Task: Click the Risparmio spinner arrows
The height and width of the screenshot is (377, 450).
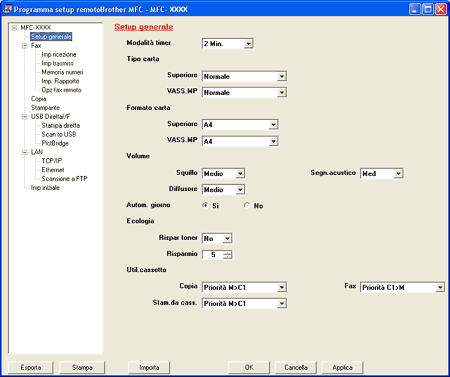Action: pos(228,255)
